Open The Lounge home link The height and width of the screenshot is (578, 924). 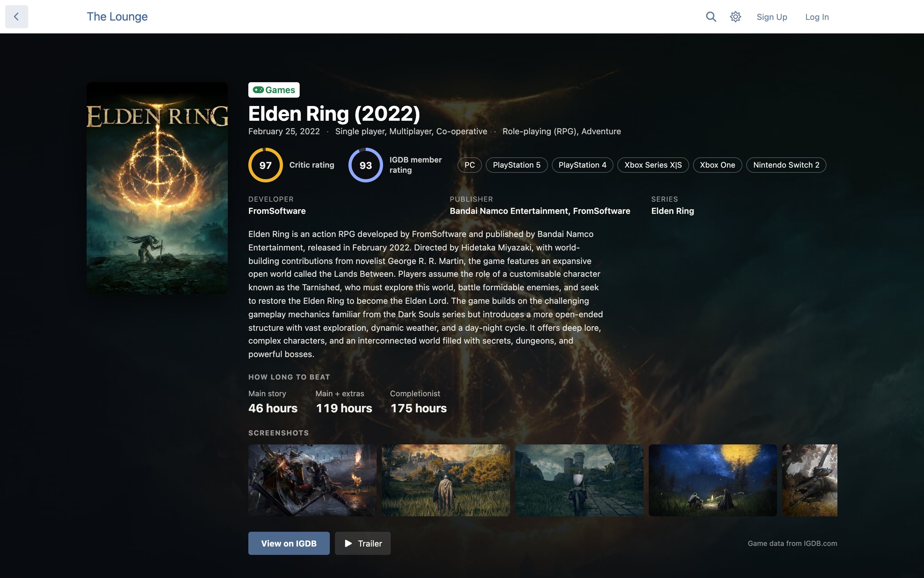tap(117, 16)
